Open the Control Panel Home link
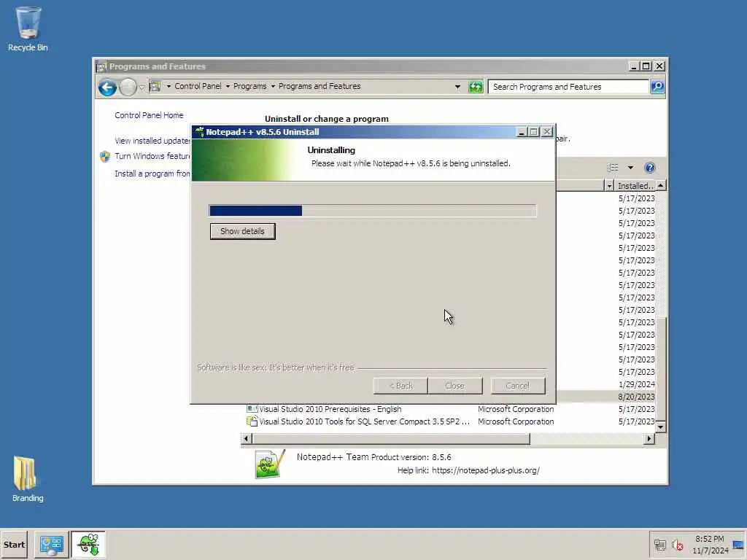 pos(149,115)
